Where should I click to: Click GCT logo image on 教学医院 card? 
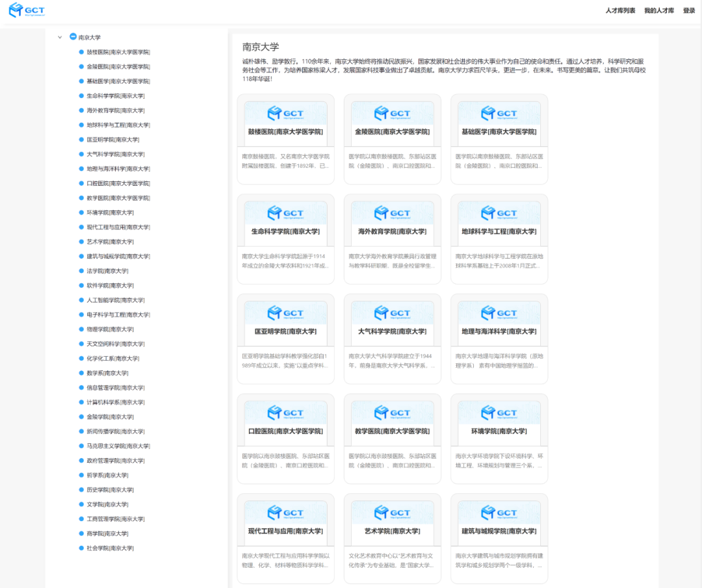[392, 413]
